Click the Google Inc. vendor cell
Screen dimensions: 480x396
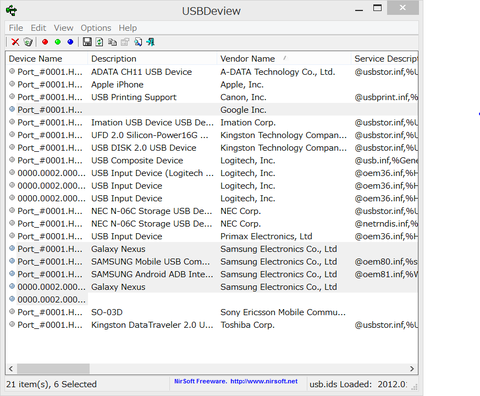243,110
